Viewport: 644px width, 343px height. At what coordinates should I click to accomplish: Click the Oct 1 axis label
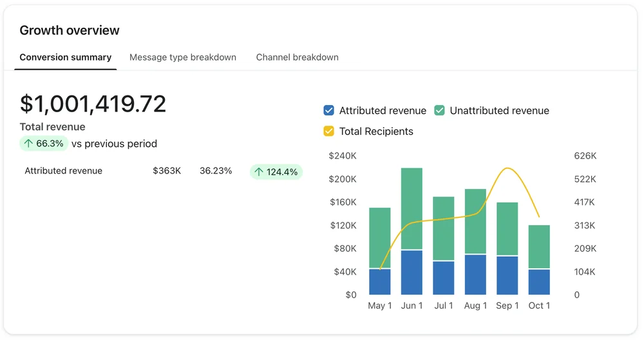click(x=539, y=306)
